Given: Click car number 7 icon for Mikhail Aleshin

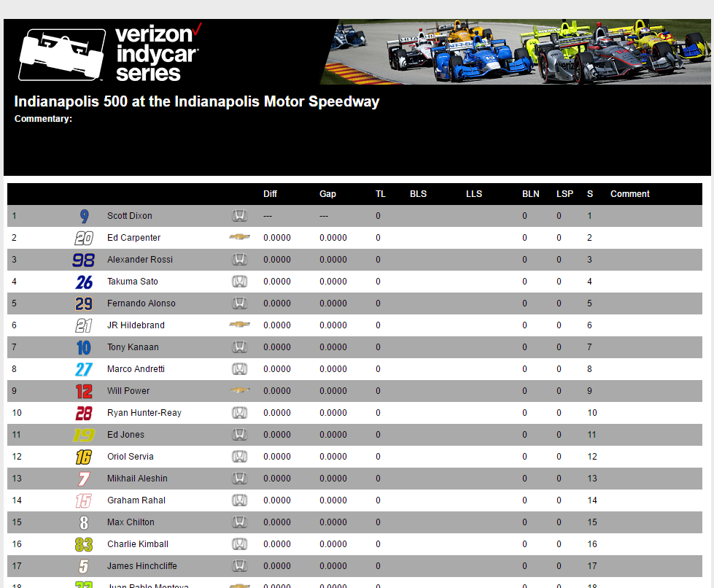Looking at the screenshot, I should point(84,479).
